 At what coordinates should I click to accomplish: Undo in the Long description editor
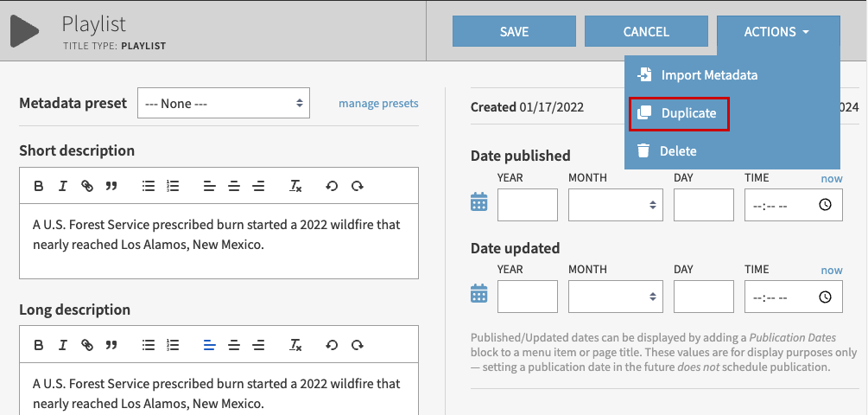coord(332,345)
